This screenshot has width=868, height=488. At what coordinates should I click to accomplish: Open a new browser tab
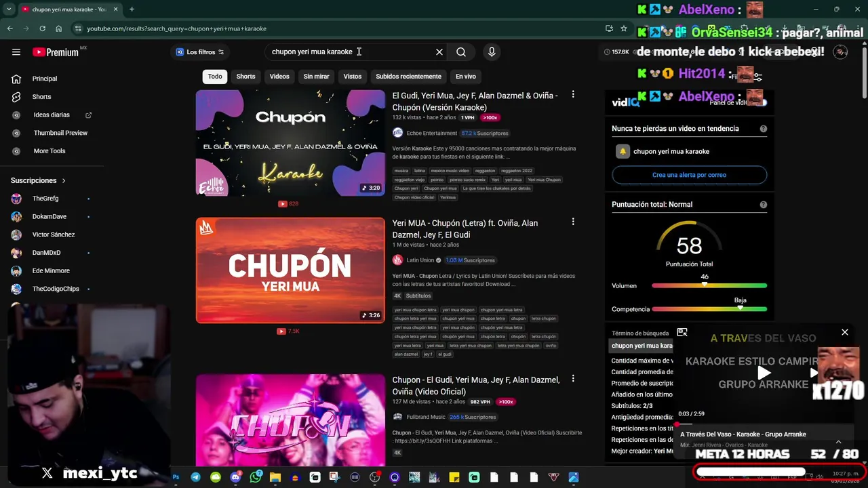pyautogui.click(x=132, y=9)
